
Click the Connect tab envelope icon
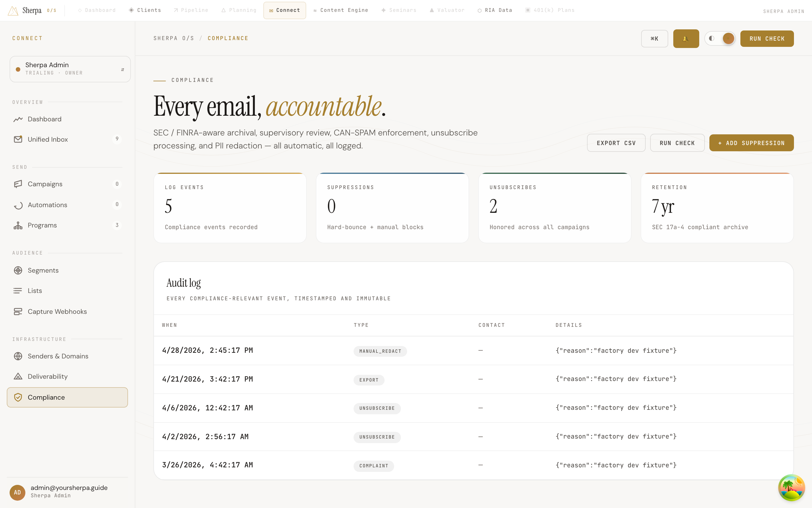271,11
